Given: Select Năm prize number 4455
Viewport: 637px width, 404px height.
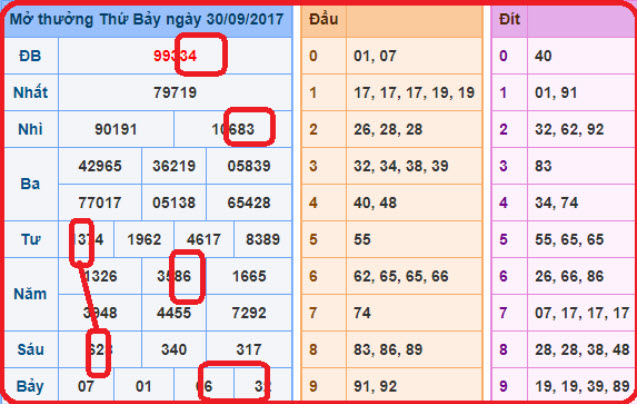Looking at the screenshot, I should click(173, 312).
